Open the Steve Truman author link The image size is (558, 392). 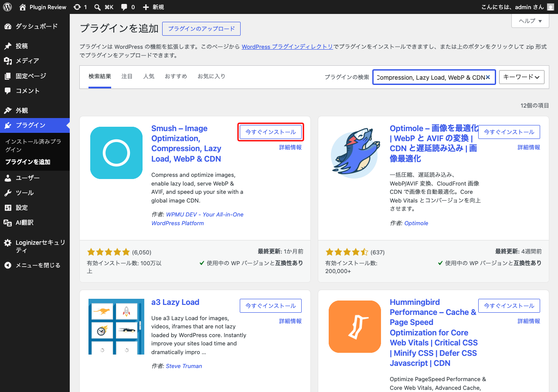click(184, 366)
